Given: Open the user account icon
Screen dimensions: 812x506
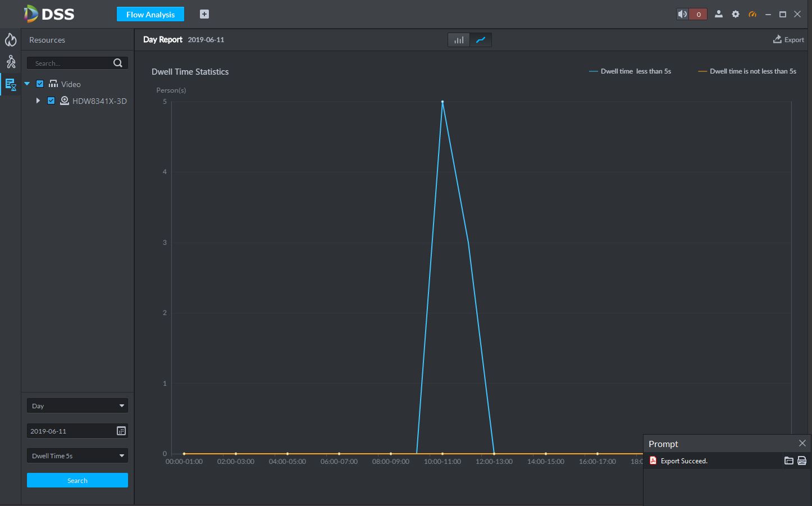Looking at the screenshot, I should click(718, 15).
